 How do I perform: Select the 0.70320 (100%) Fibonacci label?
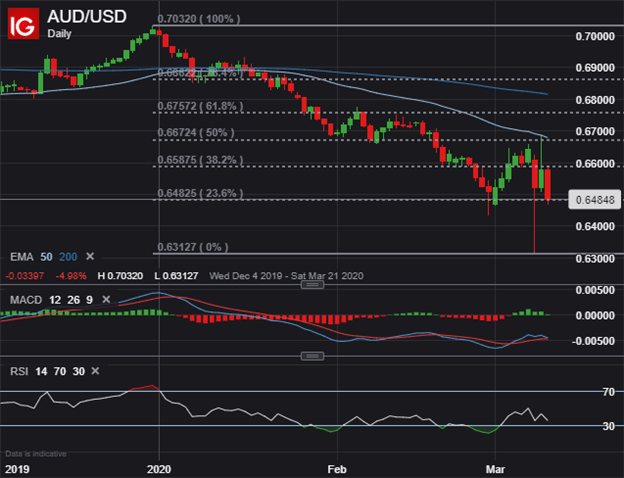pos(199,19)
